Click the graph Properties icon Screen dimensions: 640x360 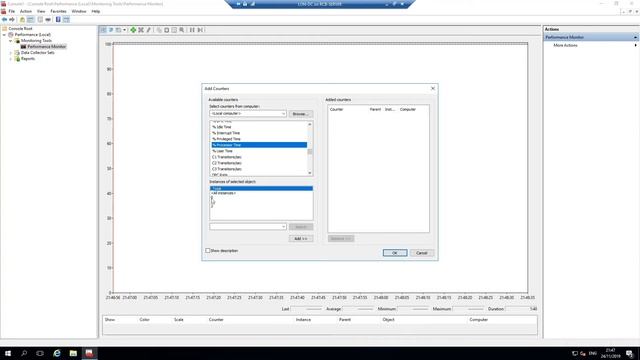coord(174,30)
